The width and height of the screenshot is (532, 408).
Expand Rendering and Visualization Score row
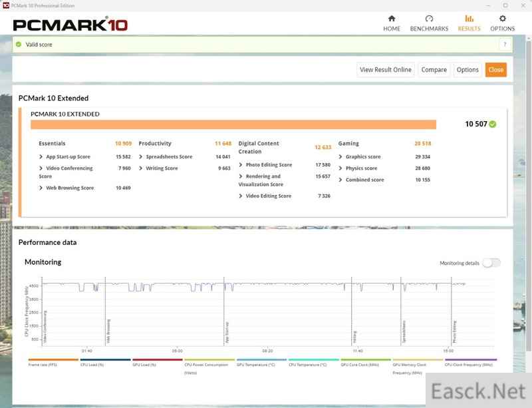pyautogui.click(x=241, y=176)
